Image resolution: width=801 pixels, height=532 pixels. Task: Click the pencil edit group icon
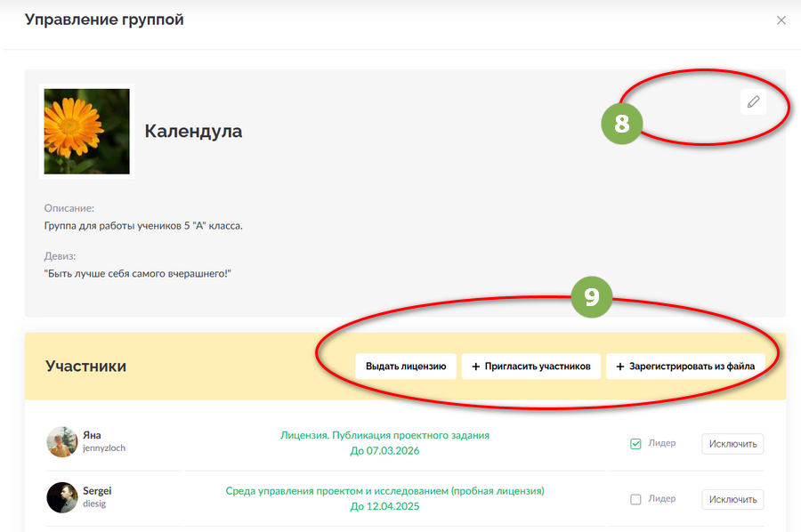[x=753, y=102]
